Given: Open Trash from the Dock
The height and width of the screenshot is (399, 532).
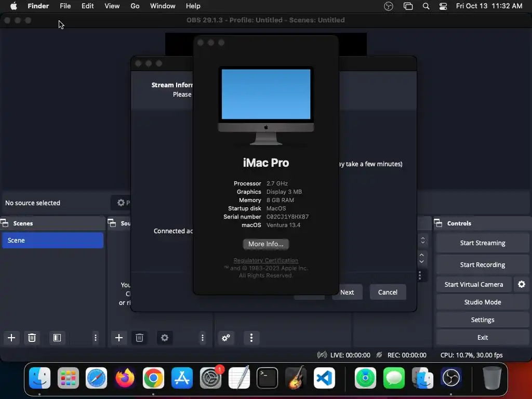Looking at the screenshot, I should point(492,378).
